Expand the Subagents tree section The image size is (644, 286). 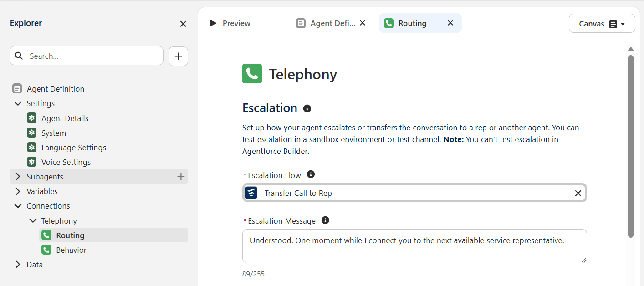click(x=18, y=176)
